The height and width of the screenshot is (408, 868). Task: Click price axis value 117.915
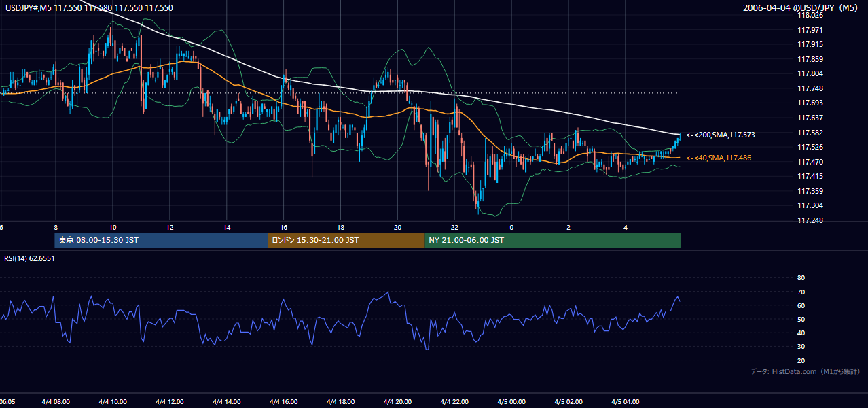pyautogui.click(x=809, y=44)
